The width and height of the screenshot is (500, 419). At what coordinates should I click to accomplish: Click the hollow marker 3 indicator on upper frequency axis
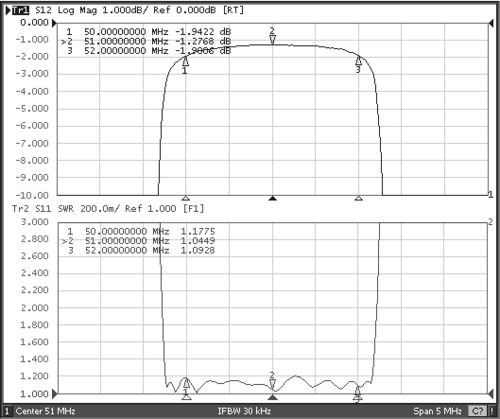coord(358,199)
